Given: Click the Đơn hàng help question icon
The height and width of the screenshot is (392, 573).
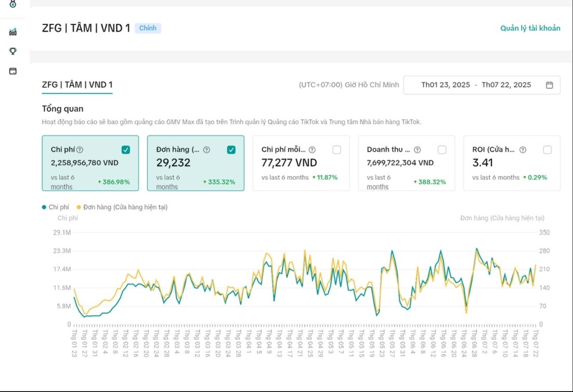Looking at the screenshot, I should [207, 150].
